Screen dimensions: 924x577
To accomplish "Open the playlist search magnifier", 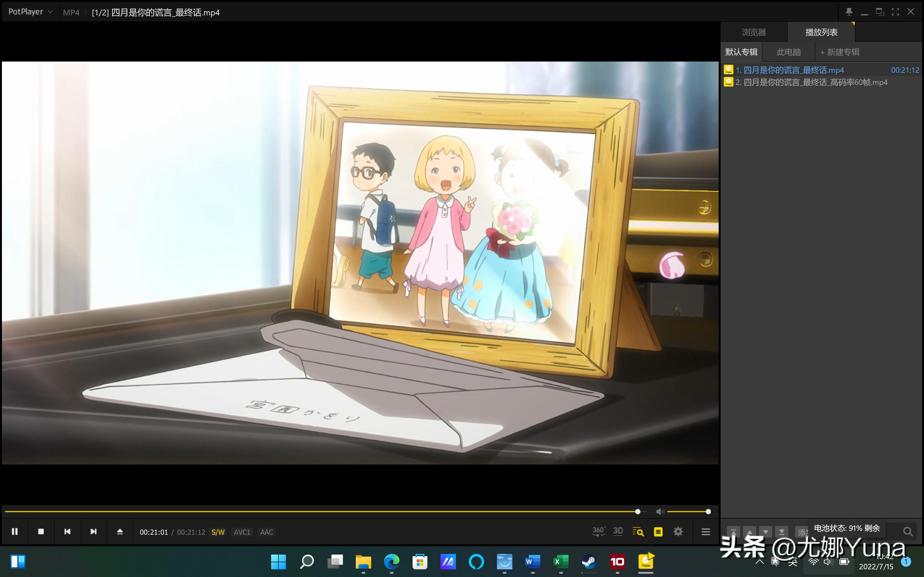I will point(908,531).
